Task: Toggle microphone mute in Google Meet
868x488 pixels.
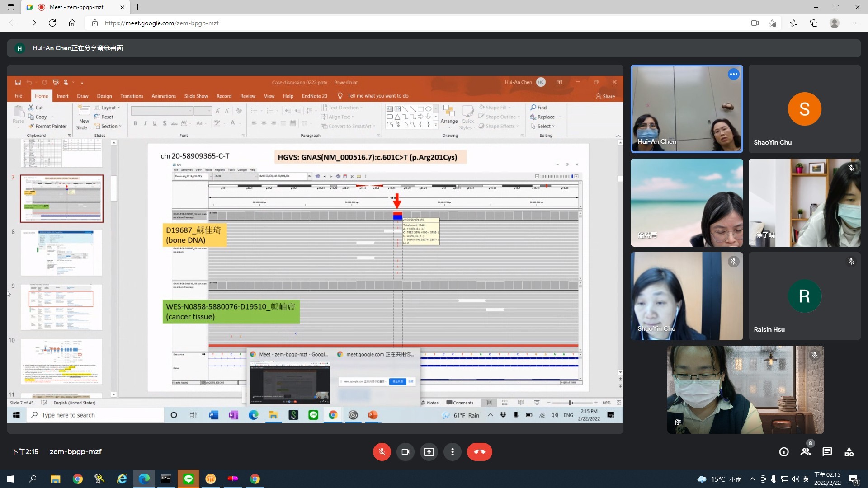Action: point(382,452)
